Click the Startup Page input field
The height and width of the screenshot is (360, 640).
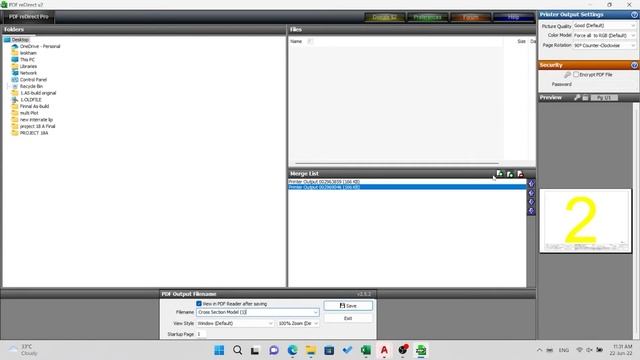coord(202,334)
